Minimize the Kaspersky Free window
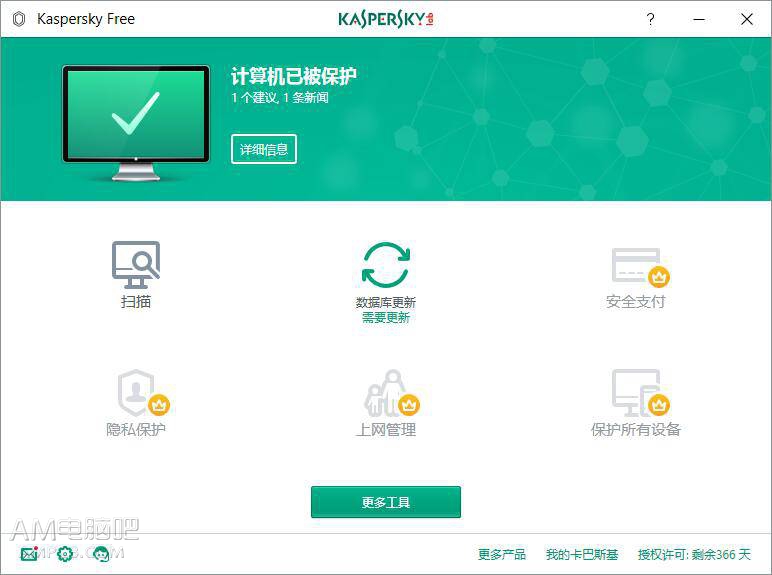This screenshot has width=772, height=575. [699, 19]
